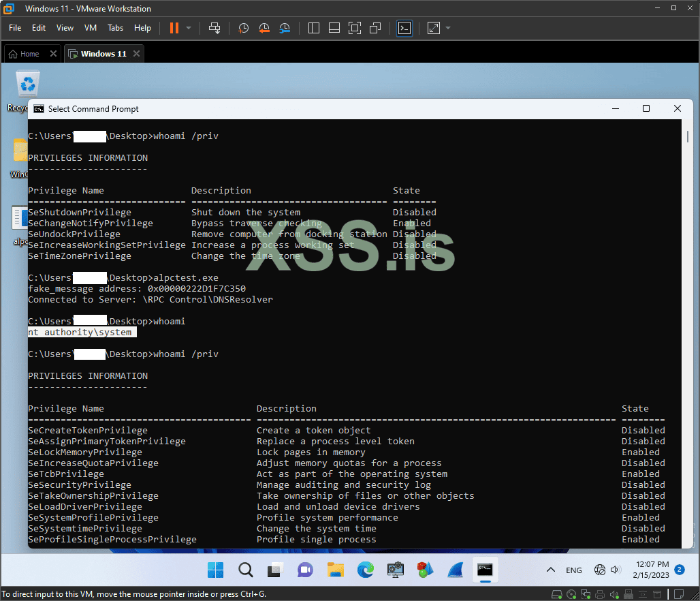Toggle the thumbnail bar
This screenshot has height=601, width=700.
(x=334, y=28)
